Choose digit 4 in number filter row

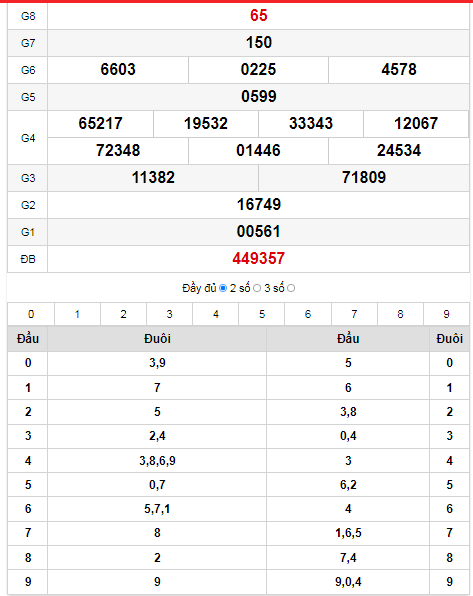click(216, 314)
